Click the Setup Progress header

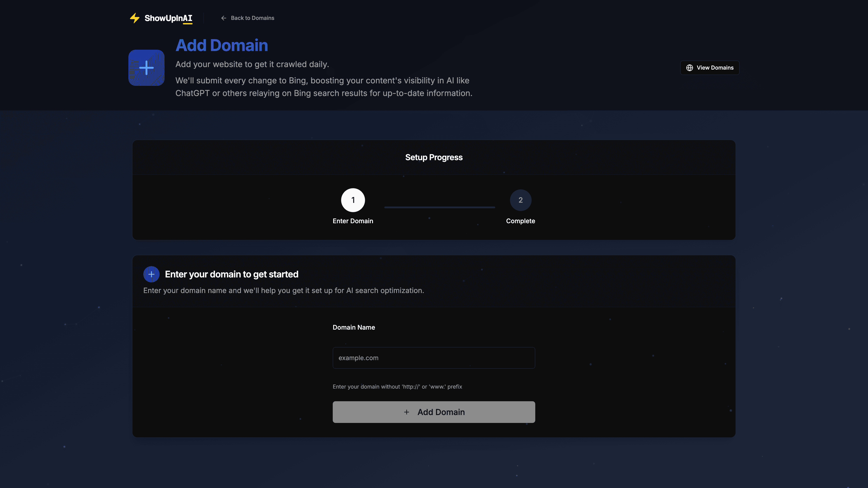point(434,157)
